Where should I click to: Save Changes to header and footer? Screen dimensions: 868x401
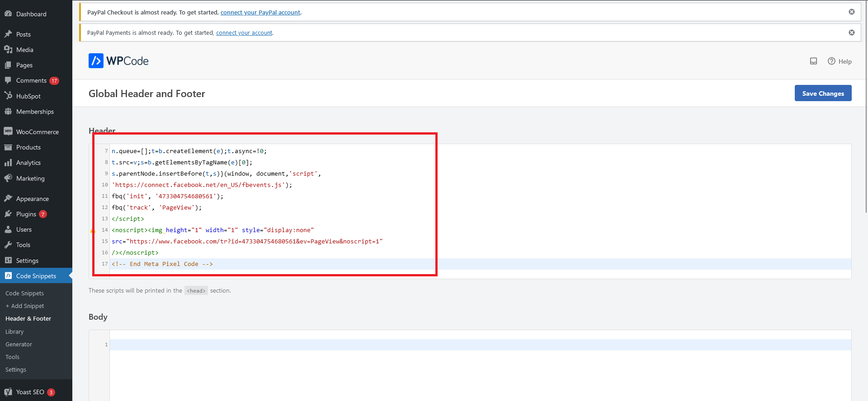tap(823, 93)
